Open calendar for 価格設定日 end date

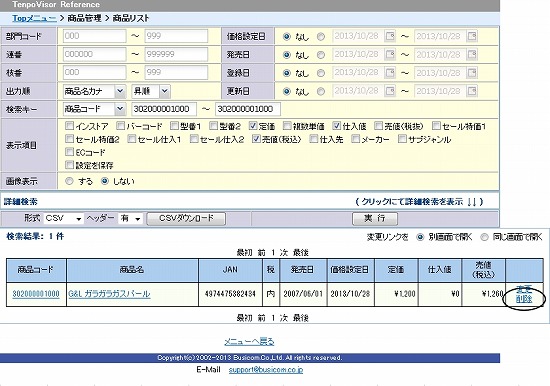[472, 36]
